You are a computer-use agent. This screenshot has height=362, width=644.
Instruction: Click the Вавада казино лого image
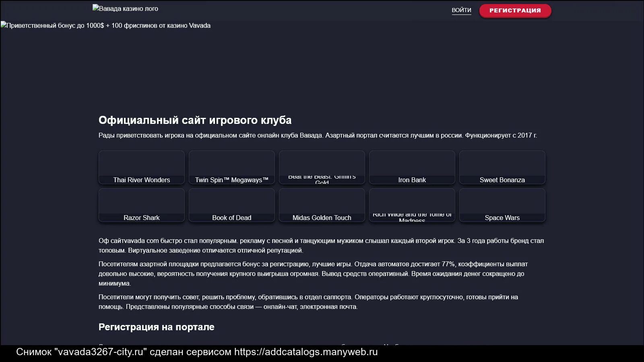click(125, 8)
